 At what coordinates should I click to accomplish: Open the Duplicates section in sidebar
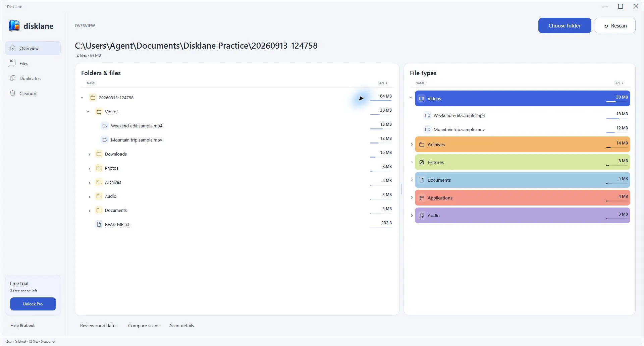(x=33, y=78)
